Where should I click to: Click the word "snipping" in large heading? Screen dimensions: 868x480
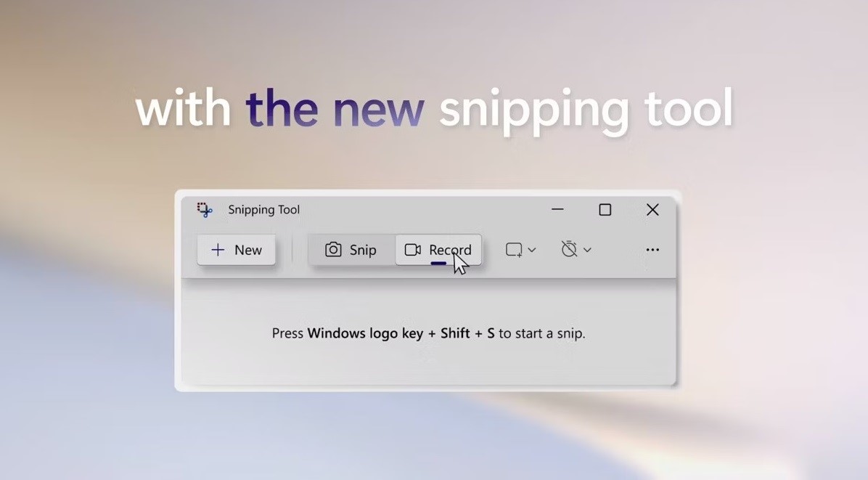pyautogui.click(x=534, y=110)
